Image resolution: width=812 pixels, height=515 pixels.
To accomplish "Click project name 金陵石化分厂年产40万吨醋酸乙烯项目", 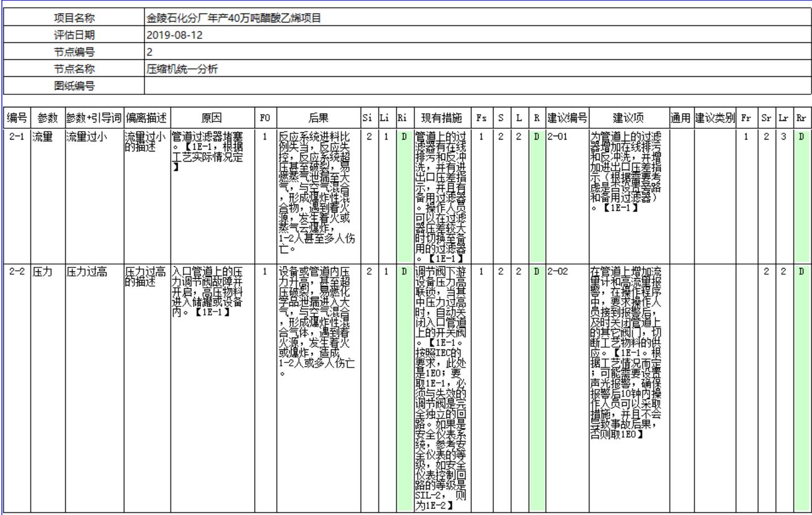I will tap(234, 18).
